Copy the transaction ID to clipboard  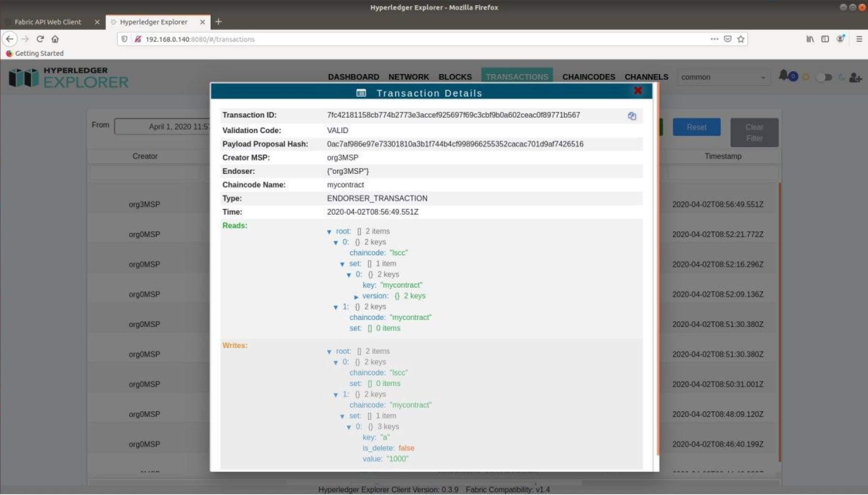pos(631,116)
